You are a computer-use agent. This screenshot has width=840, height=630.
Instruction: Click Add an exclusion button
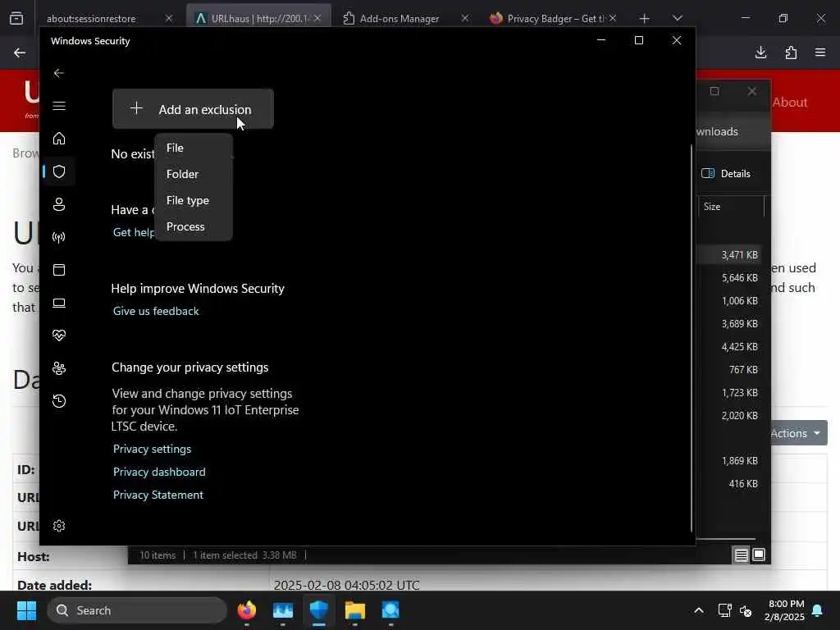point(193,109)
